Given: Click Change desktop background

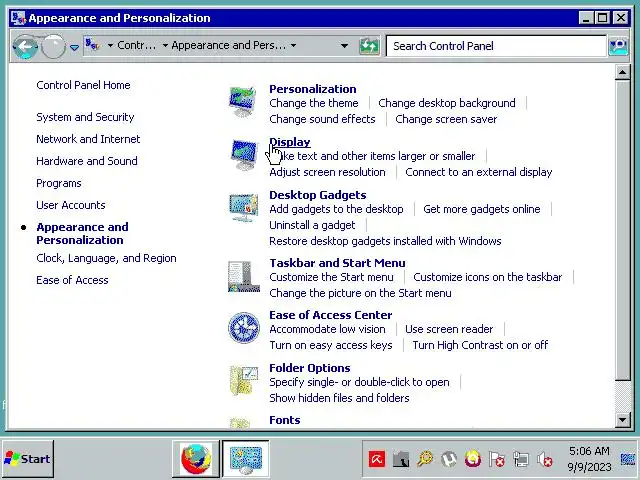Looking at the screenshot, I should pyautogui.click(x=447, y=103).
